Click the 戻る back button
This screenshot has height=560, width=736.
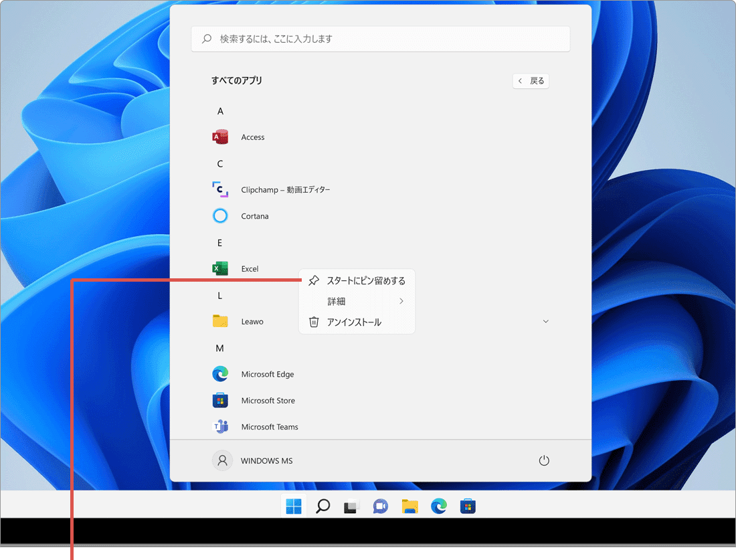coord(531,81)
